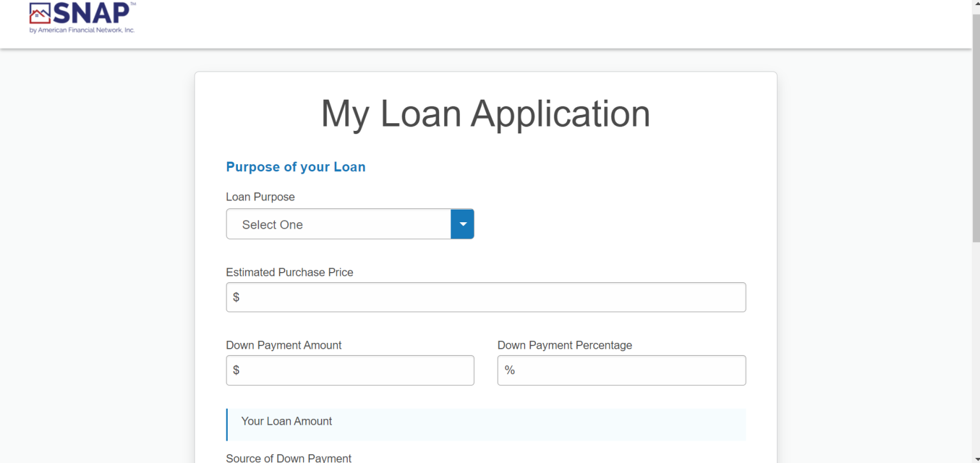Image resolution: width=980 pixels, height=463 pixels.
Task: Click the 'Down Payment Amount' label
Action: point(284,345)
